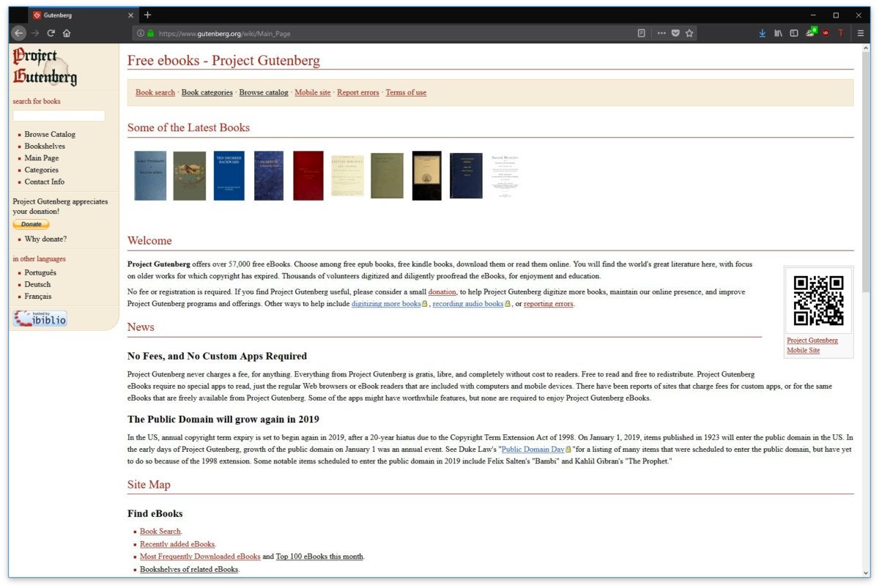Open the page actions three-dot menu
The width and height of the screenshot is (879, 588).
[661, 33]
